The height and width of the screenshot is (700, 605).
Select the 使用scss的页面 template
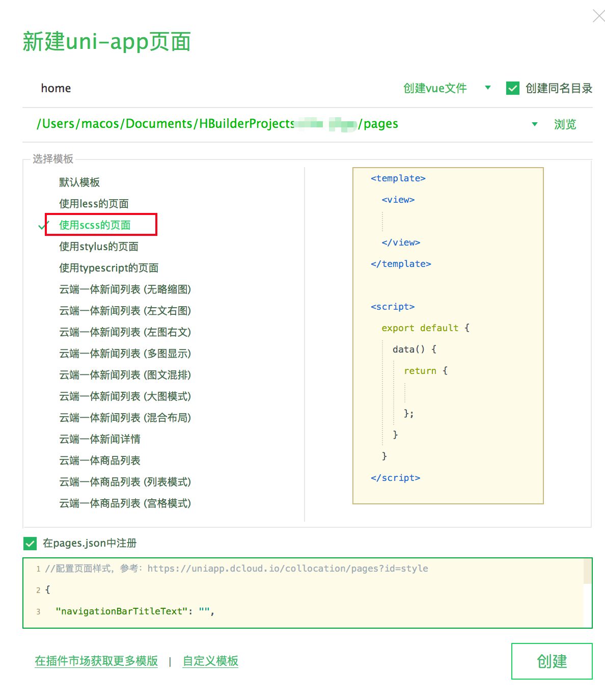click(95, 225)
